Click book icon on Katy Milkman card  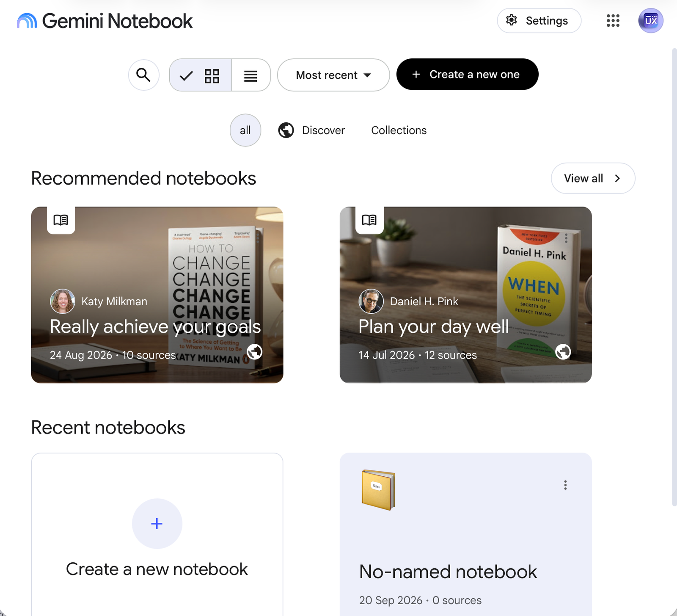pyautogui.click(x=61, y=220)
